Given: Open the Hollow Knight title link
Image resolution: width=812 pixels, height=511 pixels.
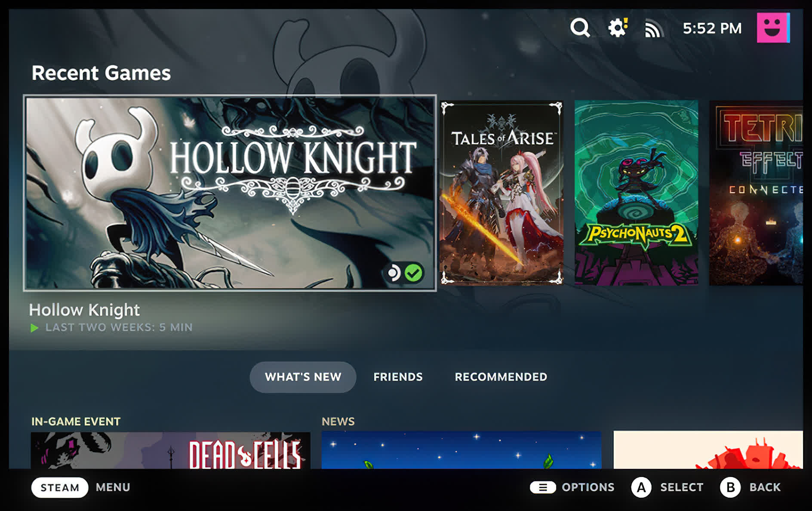Looking at the screenshot, I should pos(84,309).
